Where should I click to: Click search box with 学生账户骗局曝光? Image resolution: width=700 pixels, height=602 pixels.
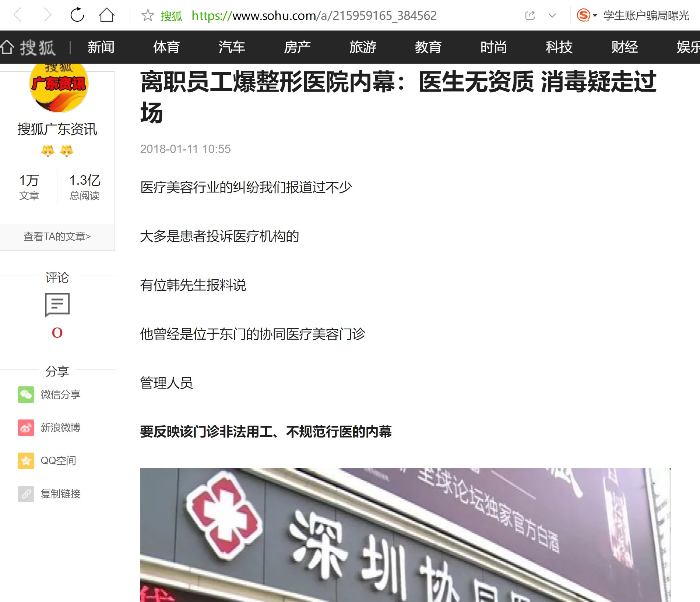[646, 15]
